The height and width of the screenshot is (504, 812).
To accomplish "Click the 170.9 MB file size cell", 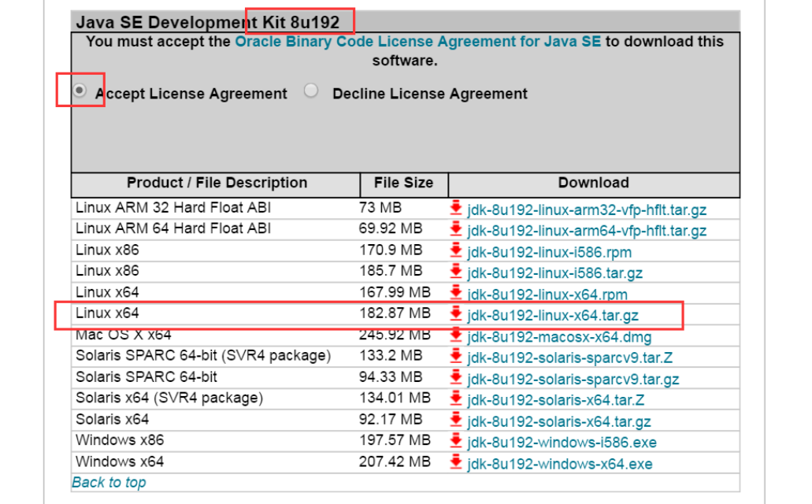I will (x=391, y=250).
